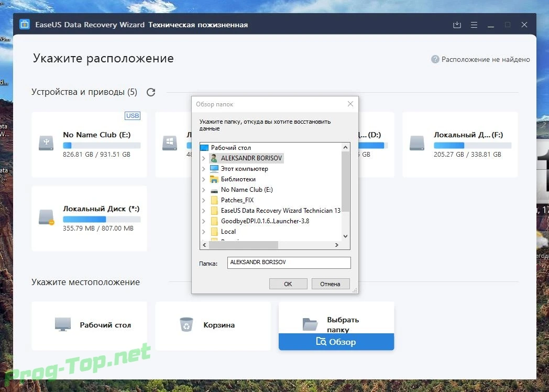Click the horizontal scroll right arrow in tree
Viewport: 549px width, 392px height.
[337, 245]
